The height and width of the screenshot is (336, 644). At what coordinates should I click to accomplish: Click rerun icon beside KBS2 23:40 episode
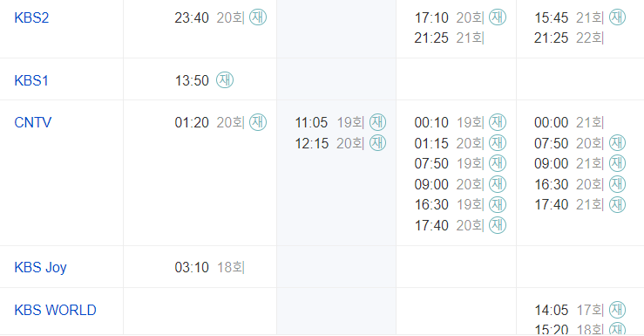point(258,17)
